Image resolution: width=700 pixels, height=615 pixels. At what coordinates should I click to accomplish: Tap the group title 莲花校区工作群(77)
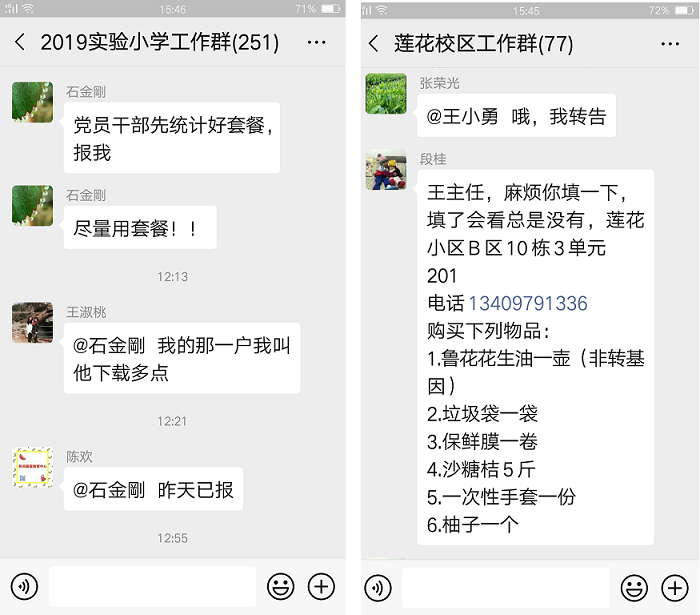pos(483,44)
